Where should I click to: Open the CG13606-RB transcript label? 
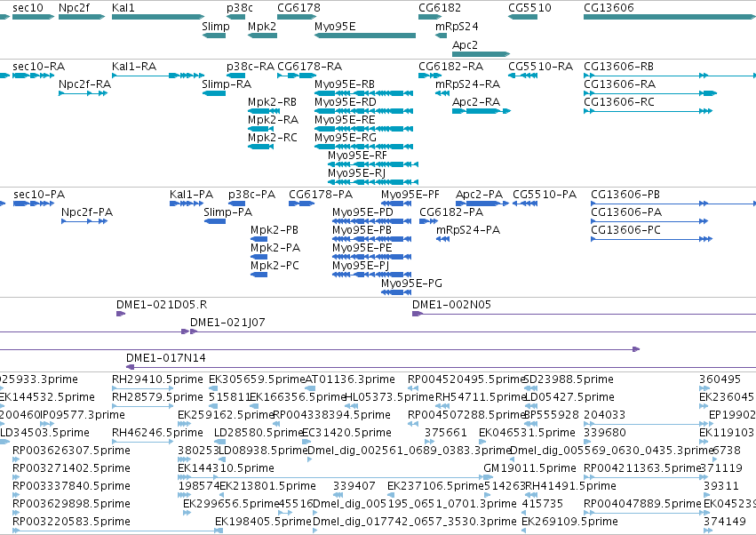pyautogui.click(x=619, y=67)
